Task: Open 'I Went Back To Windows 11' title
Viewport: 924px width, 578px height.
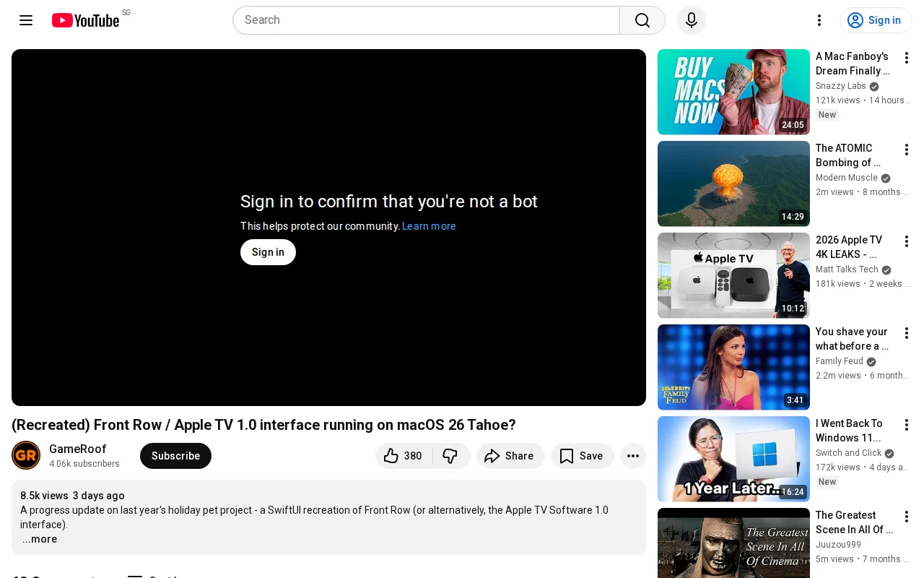Action: pyautogui.click(x=849, y=431)
